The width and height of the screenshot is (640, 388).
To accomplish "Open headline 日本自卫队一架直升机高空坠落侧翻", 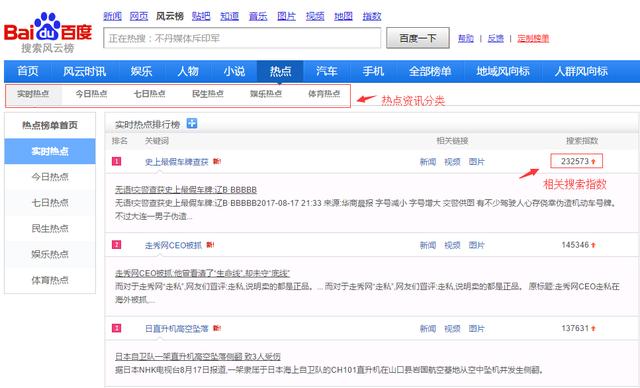I will tap(198, 356).
